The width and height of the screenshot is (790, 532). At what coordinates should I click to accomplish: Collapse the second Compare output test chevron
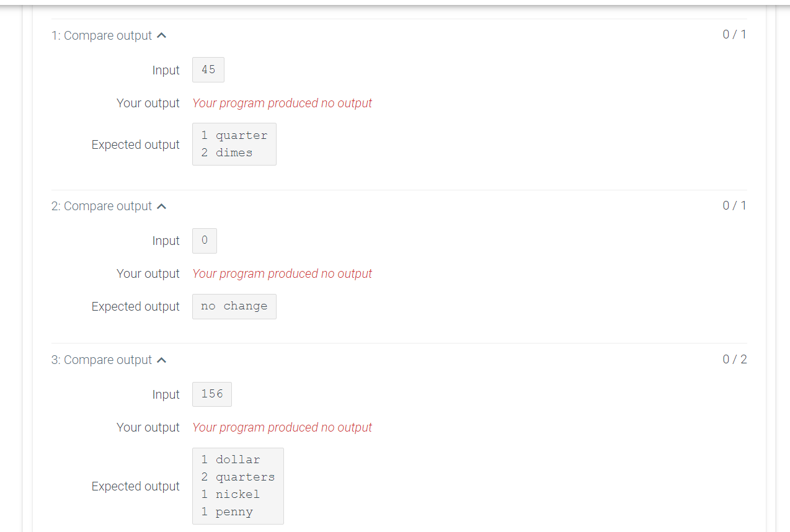tap(161, 206)
